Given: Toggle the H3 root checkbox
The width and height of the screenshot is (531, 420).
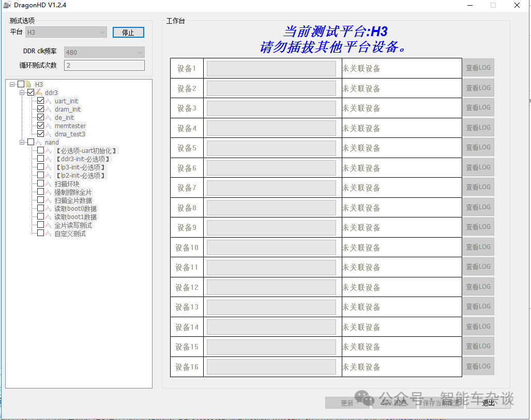Looking at the screenshot, I should point(21,84).
